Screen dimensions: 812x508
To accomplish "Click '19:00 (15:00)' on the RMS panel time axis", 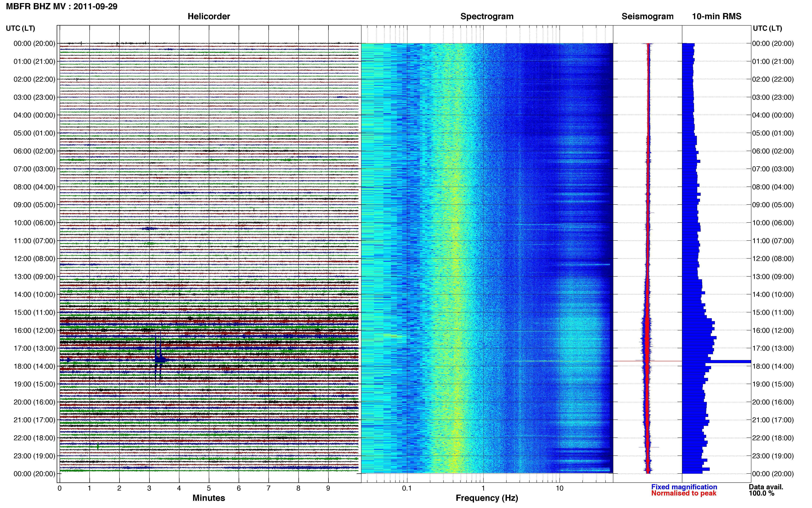I will point(773,384).
